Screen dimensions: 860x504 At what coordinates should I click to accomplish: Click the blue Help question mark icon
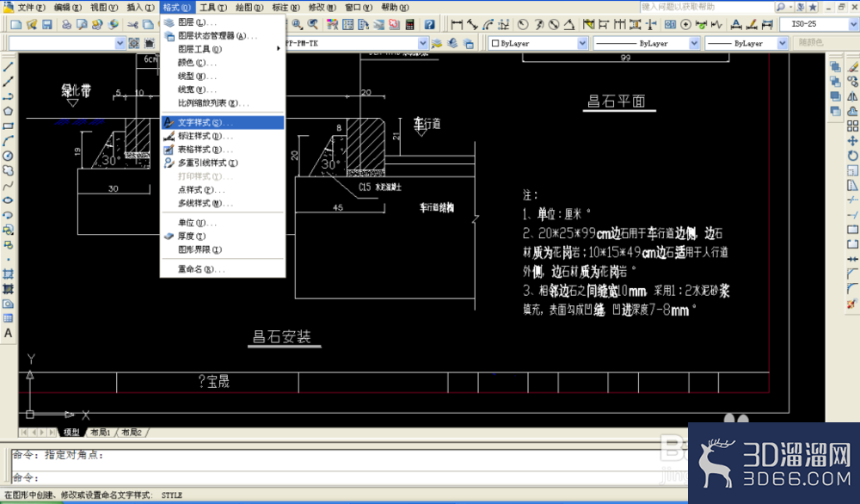click(429, 24)
